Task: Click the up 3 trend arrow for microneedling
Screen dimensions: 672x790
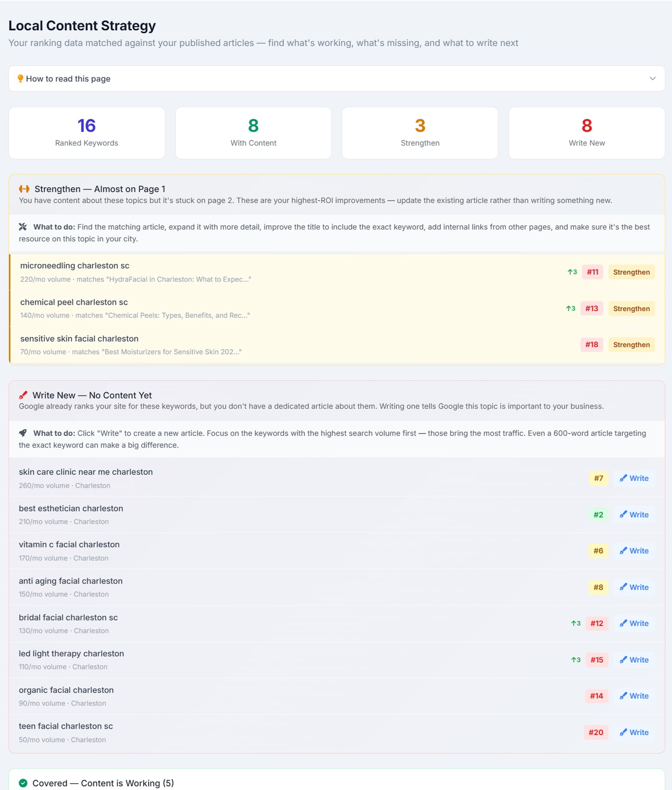Action: tap(572, 272)
